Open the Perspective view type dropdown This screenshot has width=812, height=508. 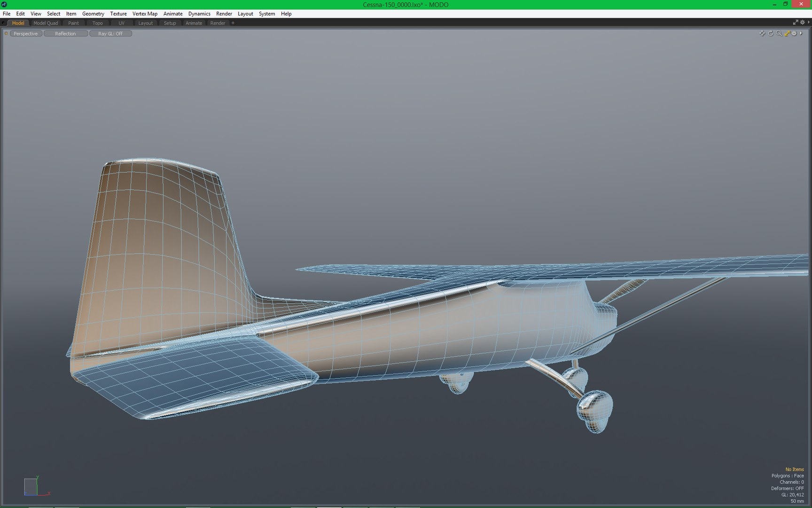coord(26,34)
